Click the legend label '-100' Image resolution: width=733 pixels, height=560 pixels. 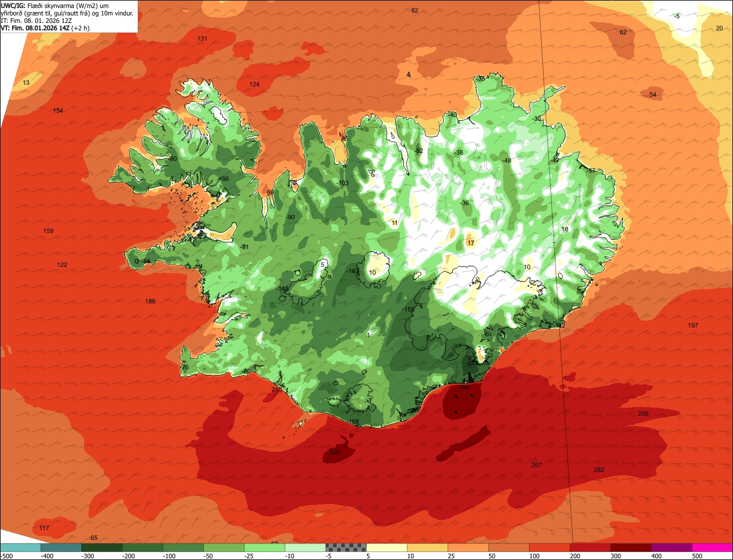169,556
